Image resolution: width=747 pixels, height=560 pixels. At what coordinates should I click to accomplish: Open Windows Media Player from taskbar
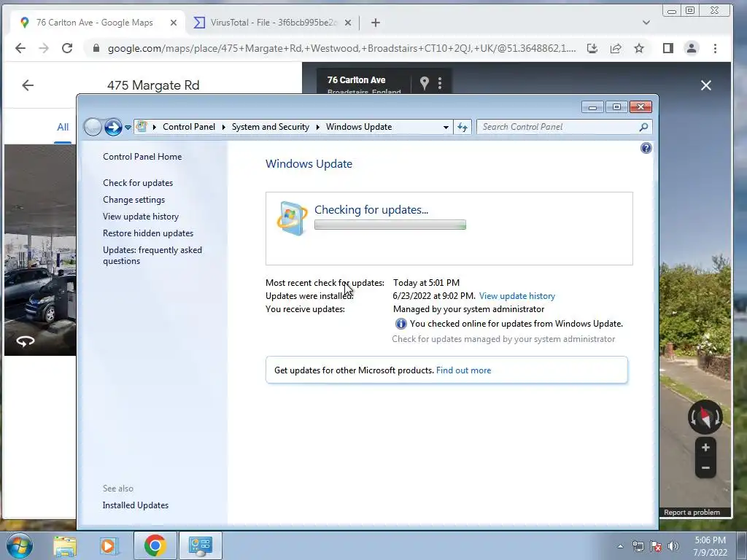(109, 545)
